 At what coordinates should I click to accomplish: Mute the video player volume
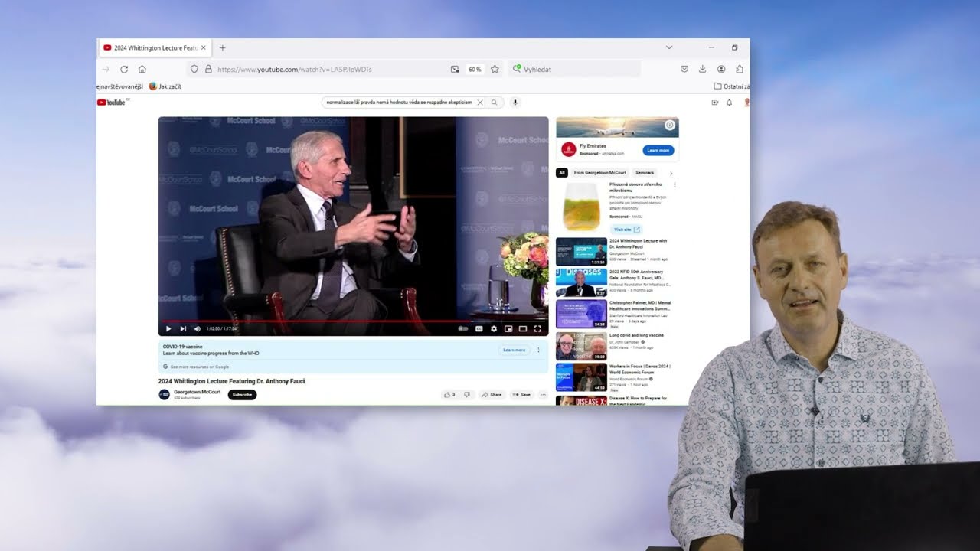[x=197, y=329]
